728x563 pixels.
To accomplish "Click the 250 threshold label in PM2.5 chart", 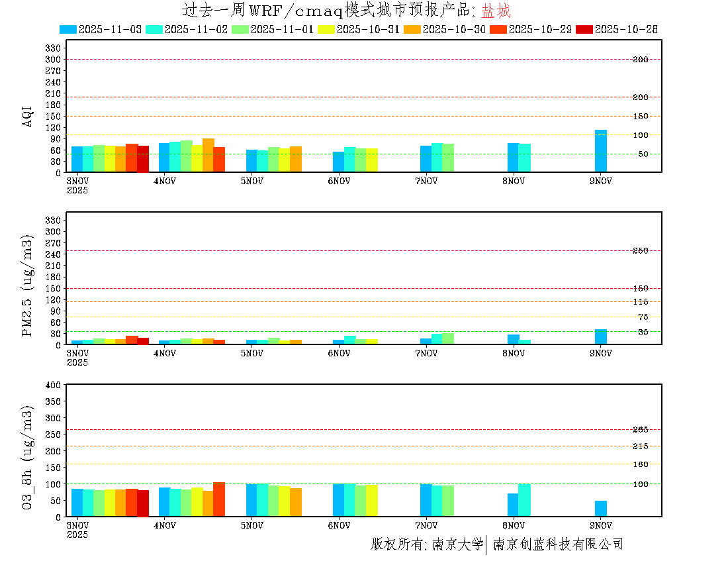I will pos(640,250).
